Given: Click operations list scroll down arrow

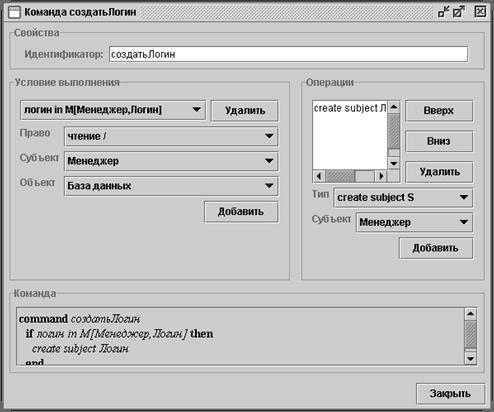Looking at the screenshot, I should 394,163.
